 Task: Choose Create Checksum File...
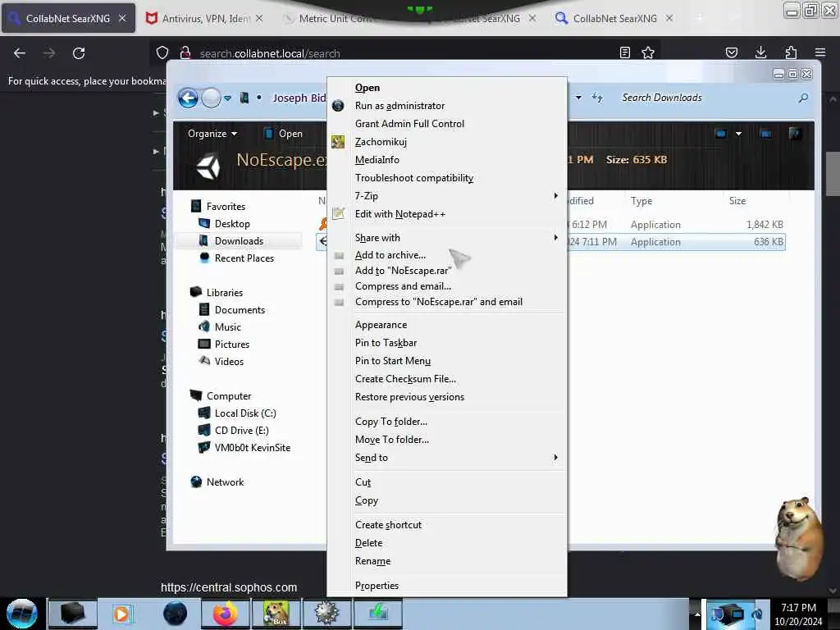pos(447,379)
